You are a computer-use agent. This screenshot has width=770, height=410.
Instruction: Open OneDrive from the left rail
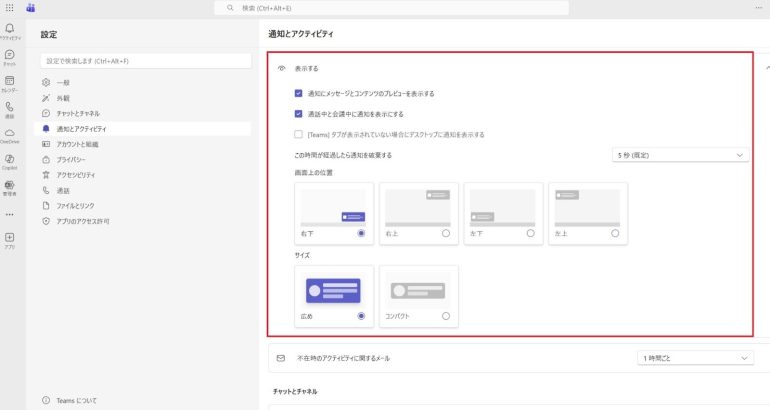(9, 134)
